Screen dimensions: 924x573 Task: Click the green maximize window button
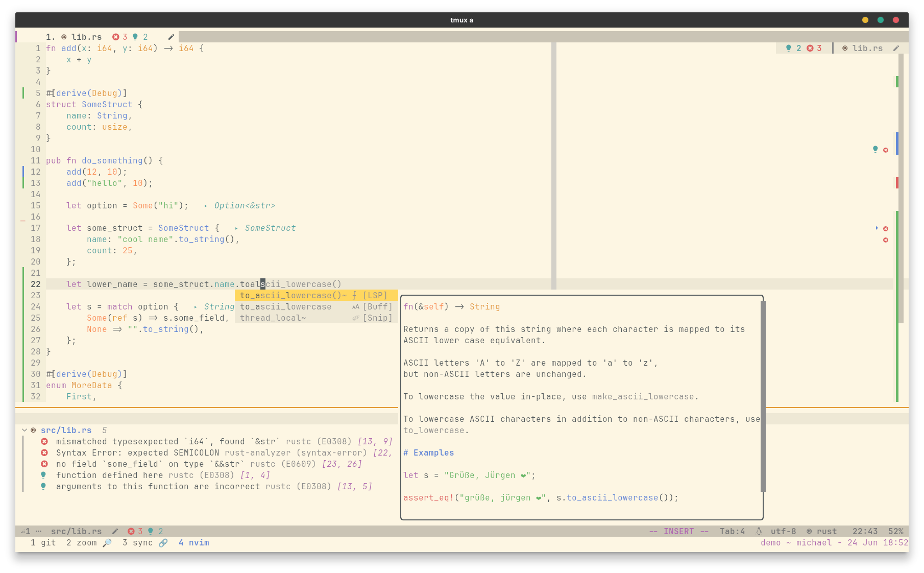(881, 20)
